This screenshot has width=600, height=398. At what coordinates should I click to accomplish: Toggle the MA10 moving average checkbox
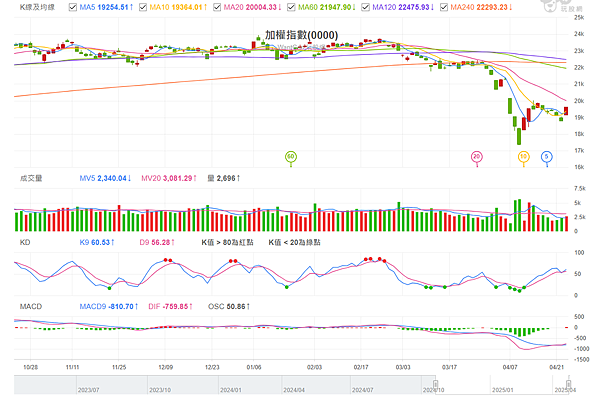point(143,7)
